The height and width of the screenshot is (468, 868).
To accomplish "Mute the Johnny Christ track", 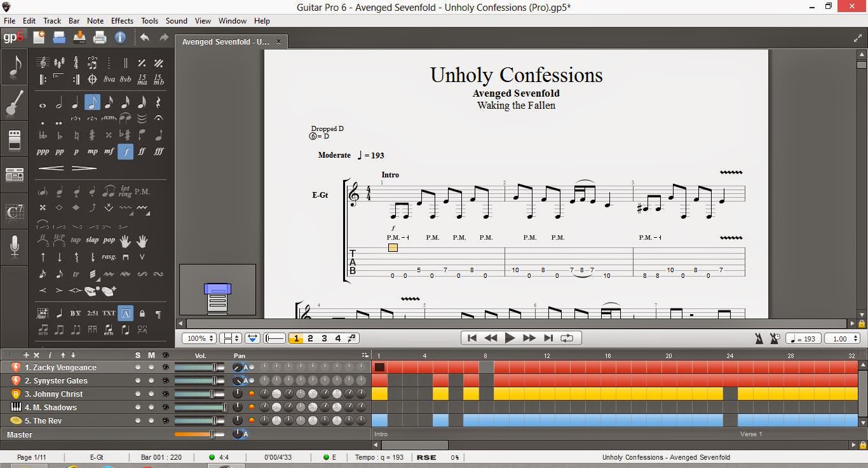I will click(x=151, y=394).
